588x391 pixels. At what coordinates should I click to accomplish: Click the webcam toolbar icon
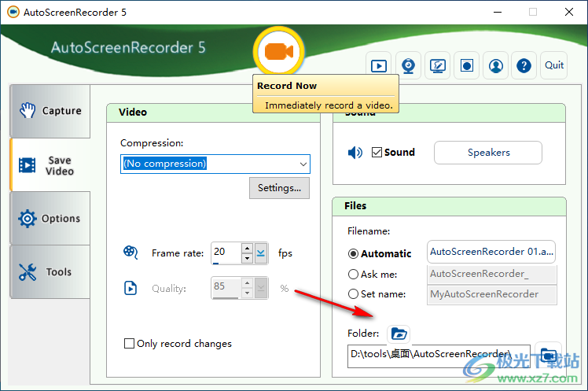(408, 66)
